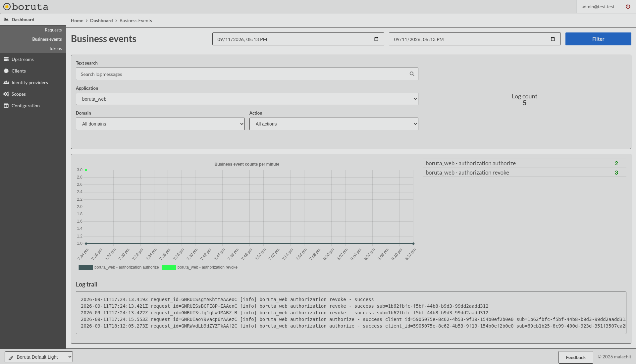
Task: Click the Clients certificate icon
Action: click(6, 71)
